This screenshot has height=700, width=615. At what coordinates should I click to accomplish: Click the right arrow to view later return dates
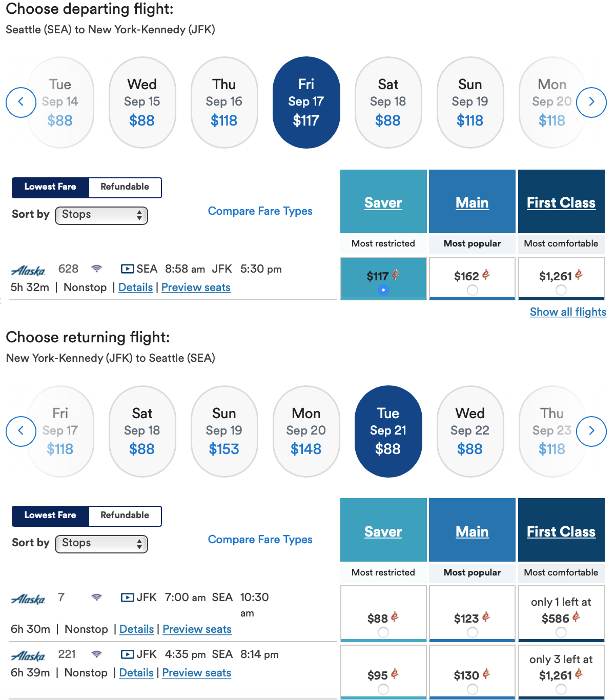tap(591, 431)
